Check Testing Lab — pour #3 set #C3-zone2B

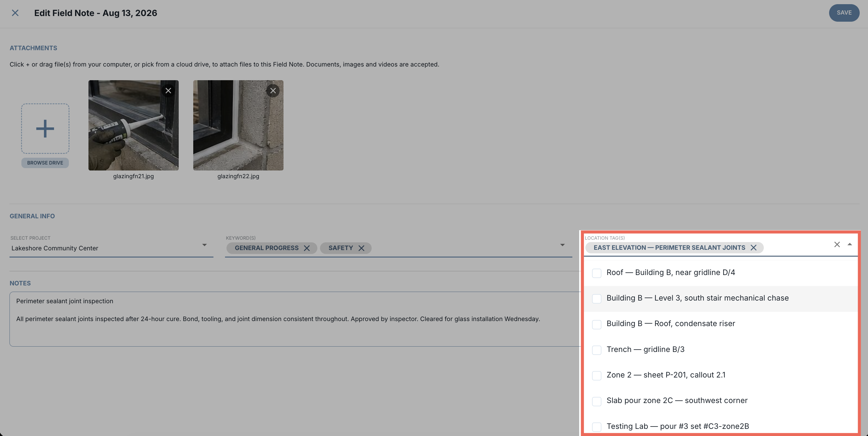(x=597, y=426)
